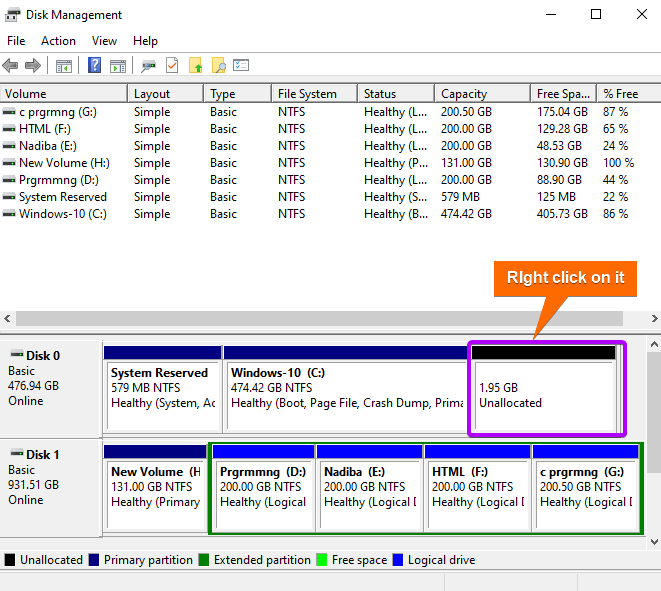Select the Windows-10 (C:) partition block
Viewport: 661px width, 591px height.
(x=345, y=389)
